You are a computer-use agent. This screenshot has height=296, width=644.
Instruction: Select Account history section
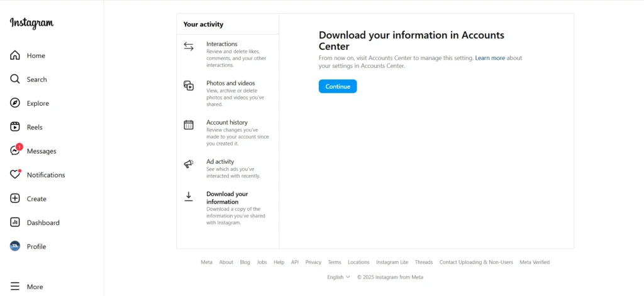(228, 133)
